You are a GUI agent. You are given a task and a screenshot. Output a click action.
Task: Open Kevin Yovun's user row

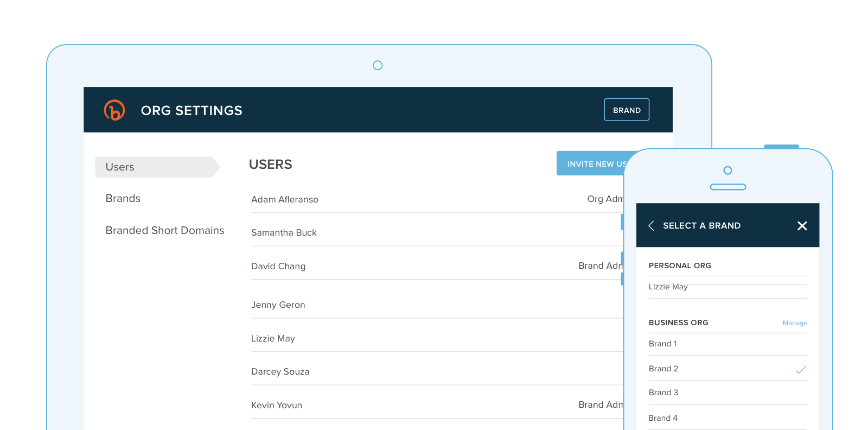click(x=277, y=406)
